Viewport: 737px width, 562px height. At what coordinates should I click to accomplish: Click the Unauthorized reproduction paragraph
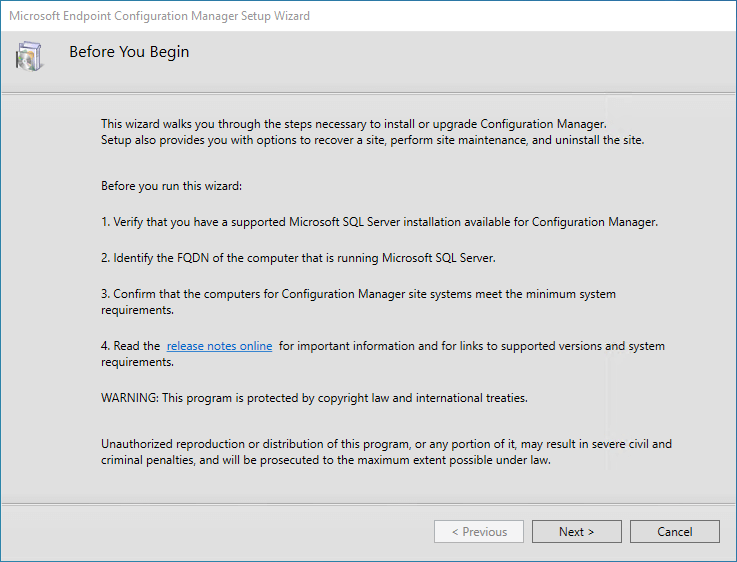(x=386, y=452)
